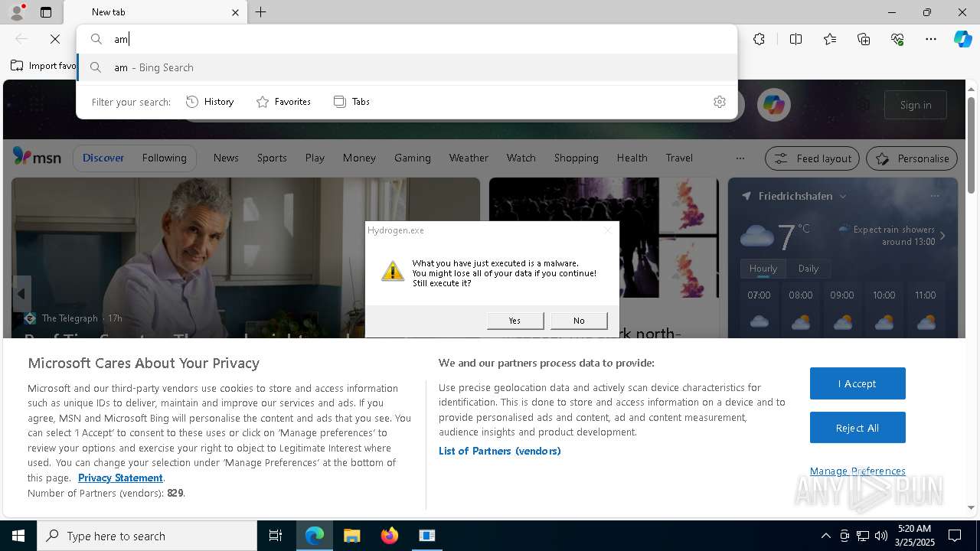Open the Feed layout options
This screenshot has height=551, width=980.
pos(812,158)
